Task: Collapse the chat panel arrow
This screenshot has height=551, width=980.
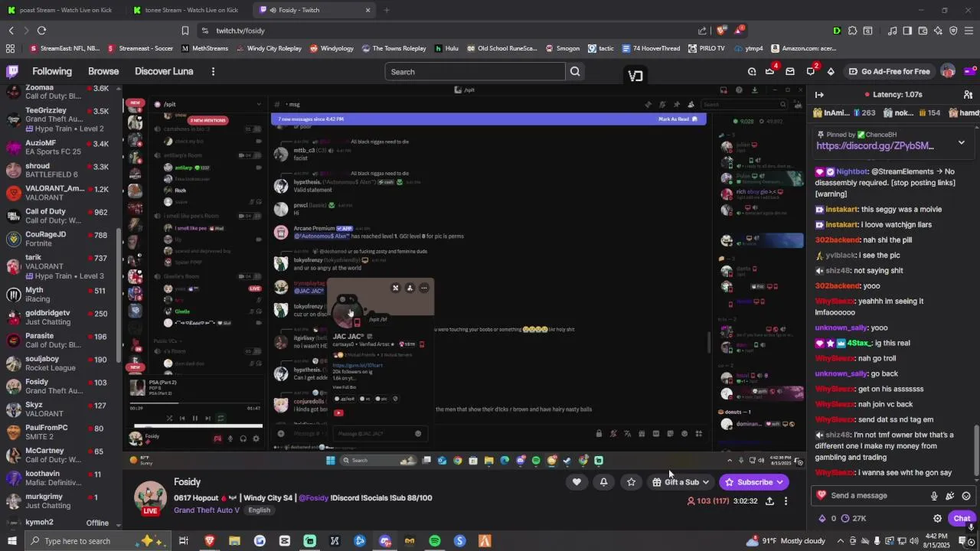Action: point(819,94)
